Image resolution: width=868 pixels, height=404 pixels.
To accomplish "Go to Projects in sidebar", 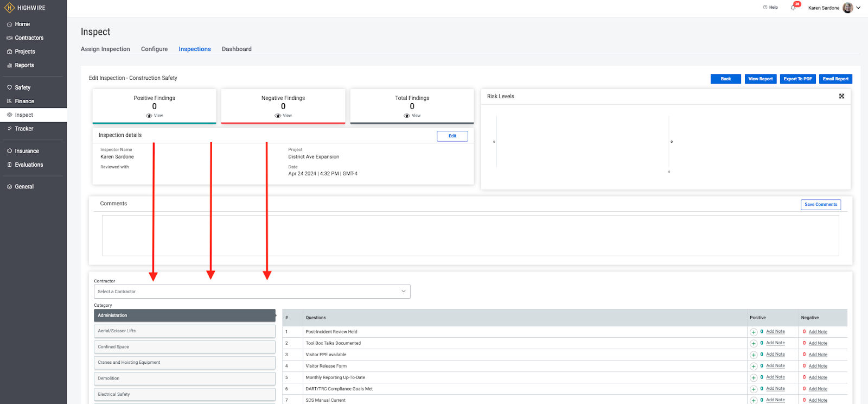I will [25, 52].
